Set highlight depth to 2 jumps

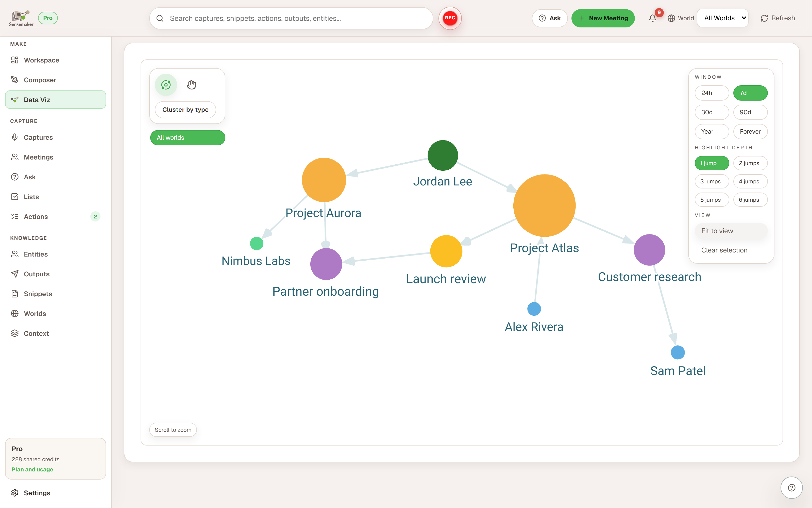[750, 163]
